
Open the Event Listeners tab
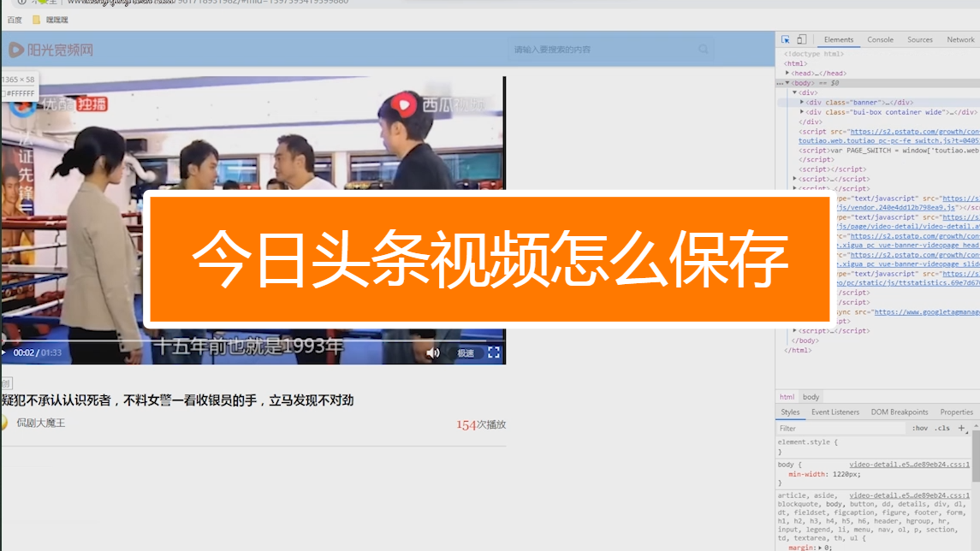835,412
